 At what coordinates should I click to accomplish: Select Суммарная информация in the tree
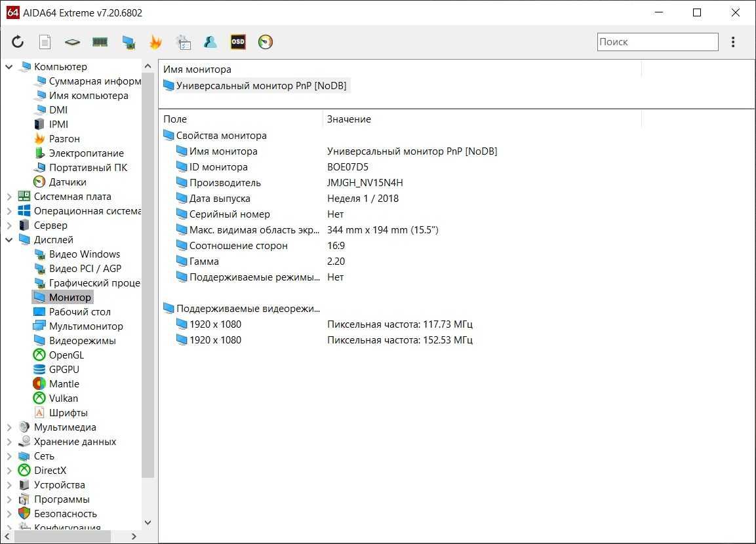click(89, 81)
